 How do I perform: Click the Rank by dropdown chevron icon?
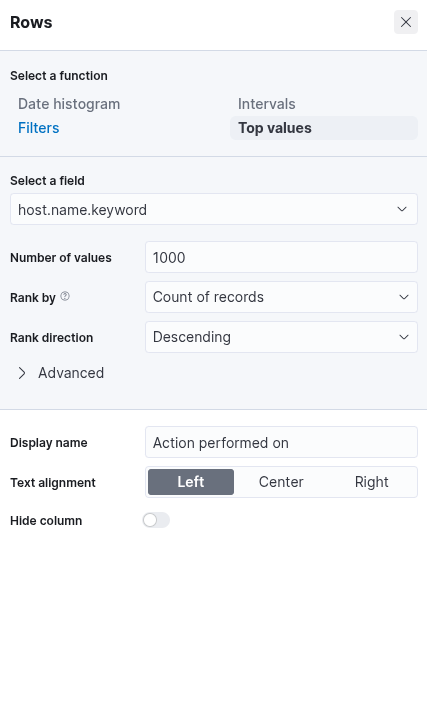(404, 297)
